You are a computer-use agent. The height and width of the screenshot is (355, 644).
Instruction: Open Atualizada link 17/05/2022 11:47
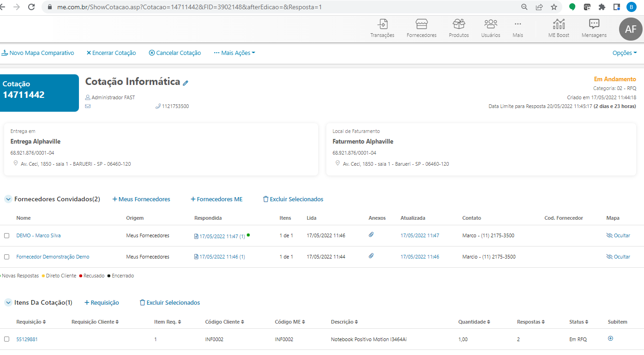(420, 235)
